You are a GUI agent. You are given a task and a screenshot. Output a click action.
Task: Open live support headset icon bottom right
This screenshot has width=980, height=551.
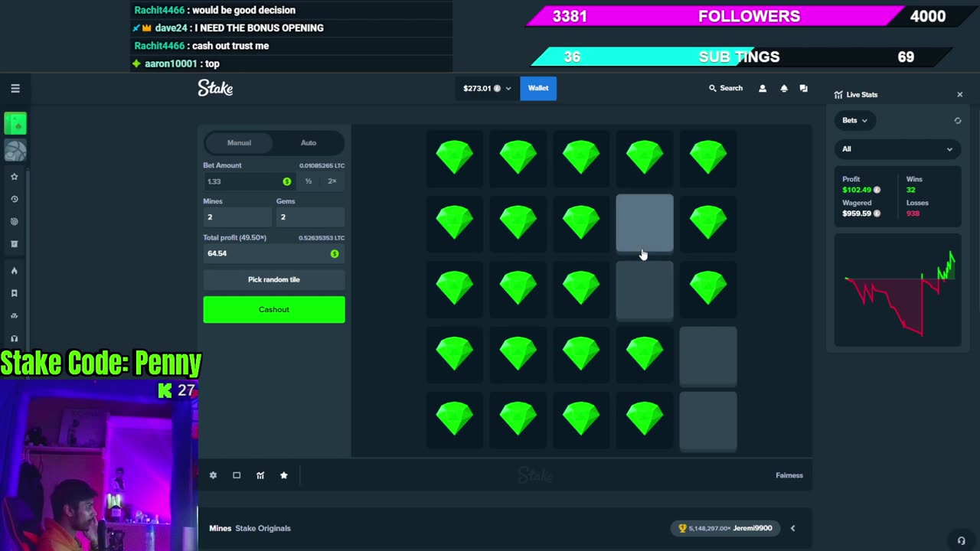[x=962, y=540]
